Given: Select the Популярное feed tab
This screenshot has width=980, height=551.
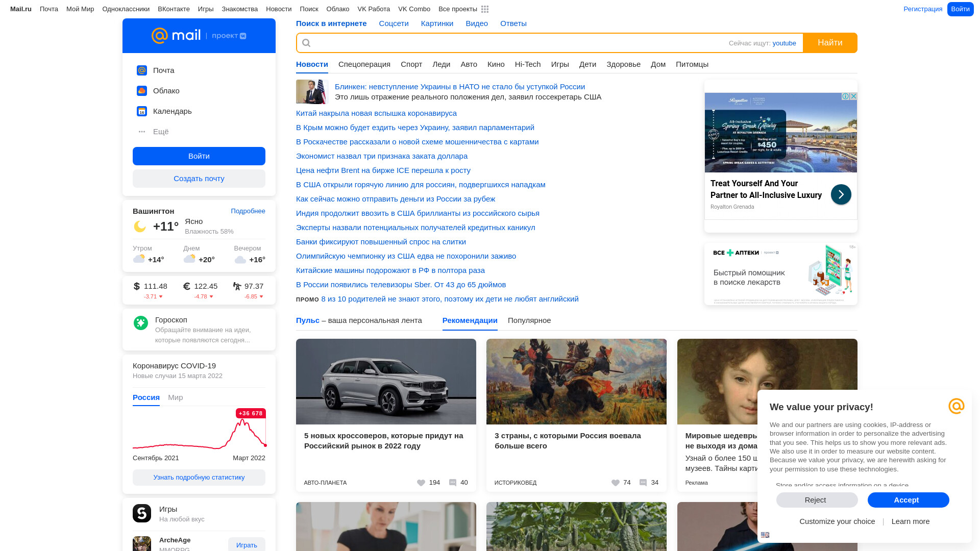Looking at the screenshot, I should coord(529,320).
